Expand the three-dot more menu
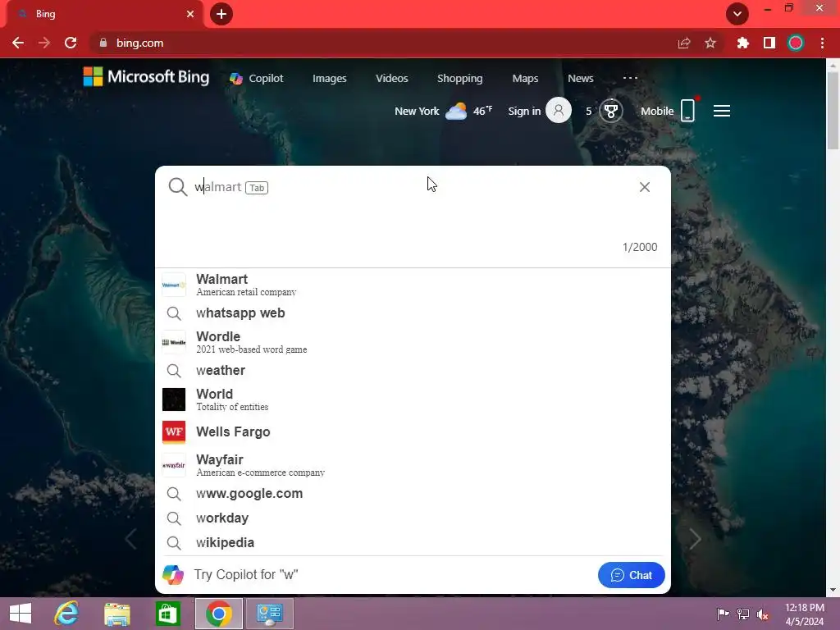This screenshot has width=840, height=630. tap(630, 78)
